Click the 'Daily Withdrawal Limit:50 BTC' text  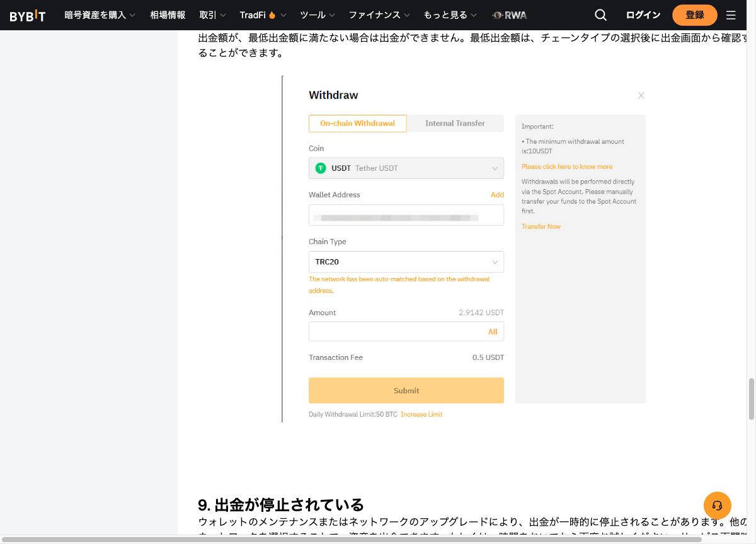tap(353, 414)
